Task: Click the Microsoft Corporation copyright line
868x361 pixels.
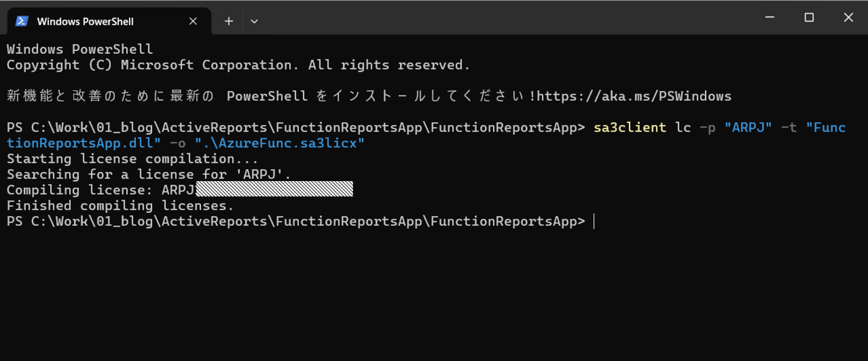Action: (238, 65)
